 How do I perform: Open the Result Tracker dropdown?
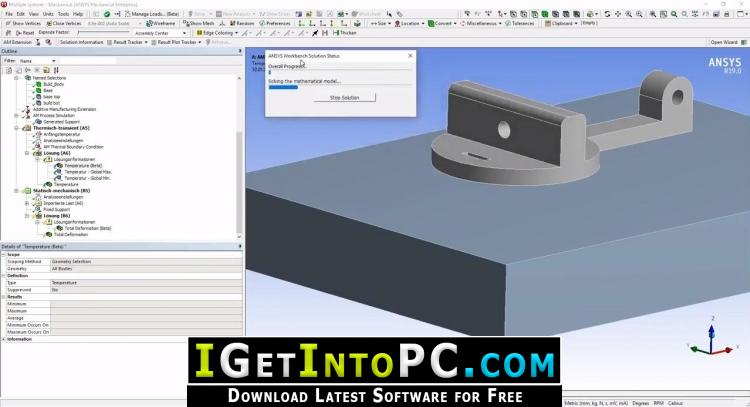pyautogui.click(x=127, y=42)
